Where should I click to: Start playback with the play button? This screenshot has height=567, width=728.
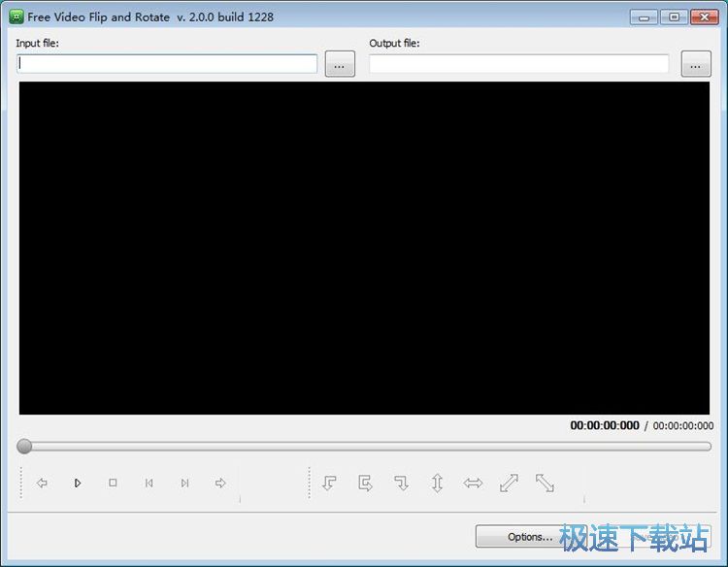(x=78, y=483)
